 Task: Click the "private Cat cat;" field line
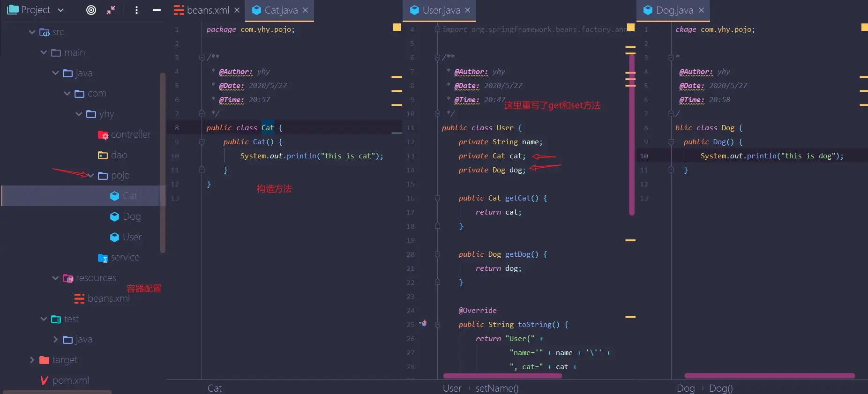point(492,156)
